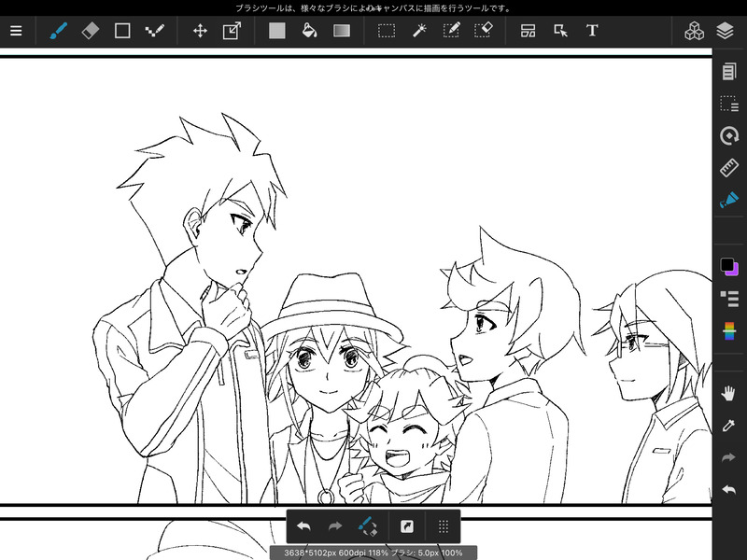Open the hamburger main menu
Image resolution: width=747 pixels, height=560 pixels.
[x=16, y=31]
